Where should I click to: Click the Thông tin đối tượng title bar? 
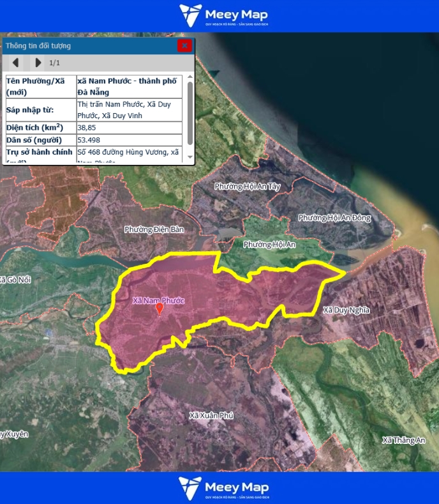89,45
